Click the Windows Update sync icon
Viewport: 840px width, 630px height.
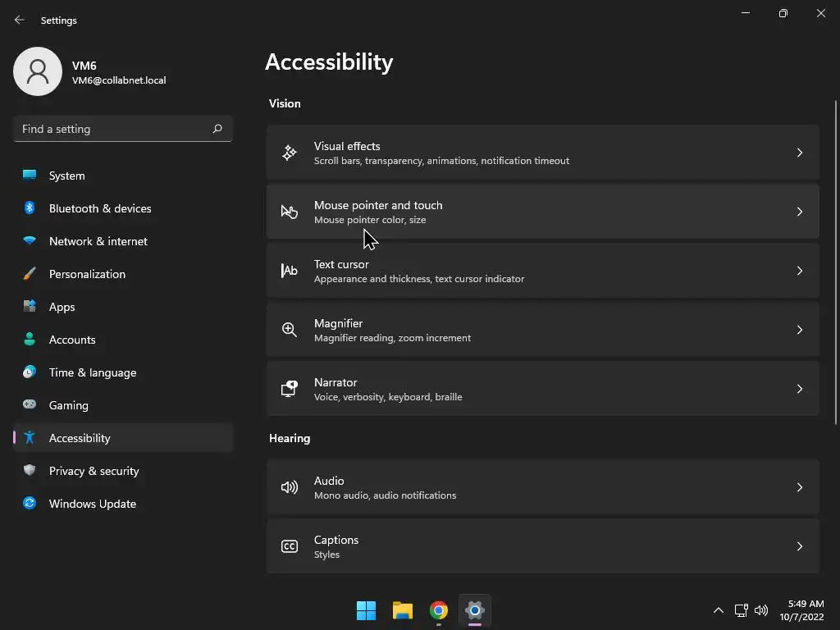[30, 504]
